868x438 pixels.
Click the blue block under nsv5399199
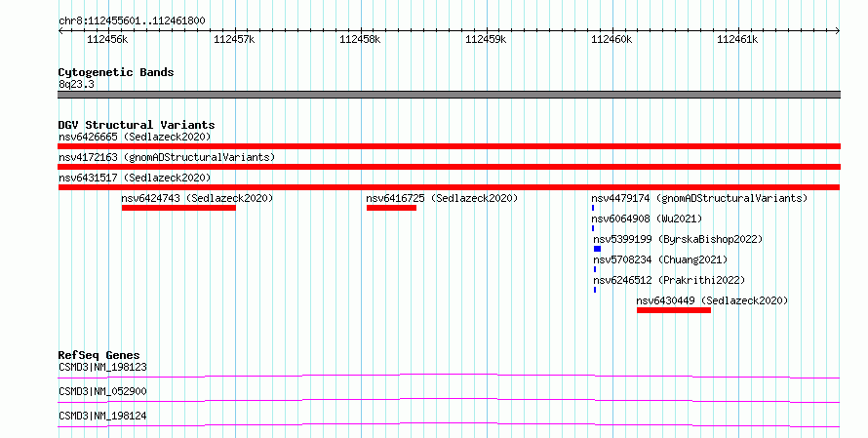[597, 249]
